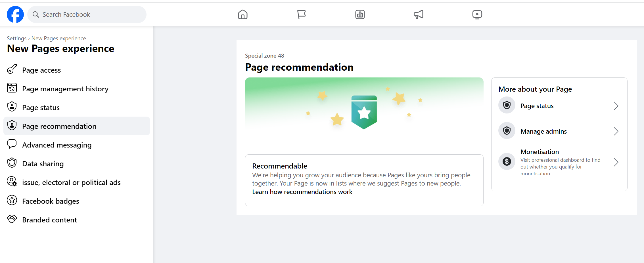Open Advanced messaging settings

[x=77, y=145]
